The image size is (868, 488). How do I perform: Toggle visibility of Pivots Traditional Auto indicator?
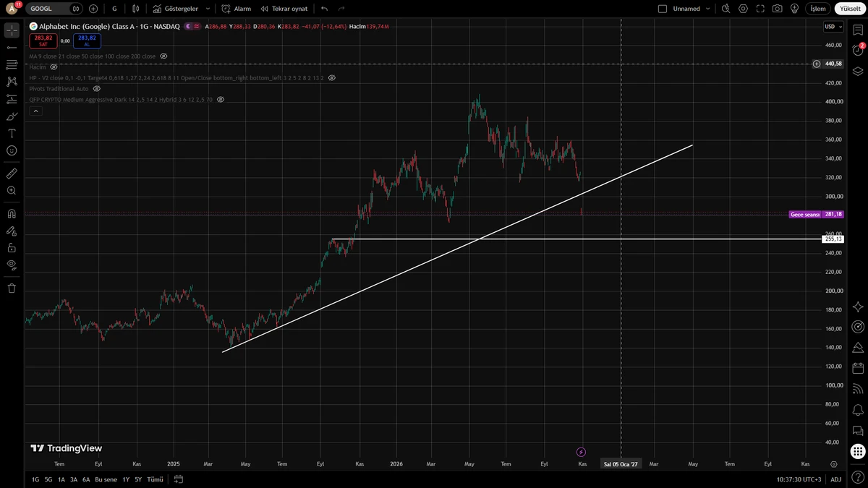pyautogui.click(x=97, y=88)
